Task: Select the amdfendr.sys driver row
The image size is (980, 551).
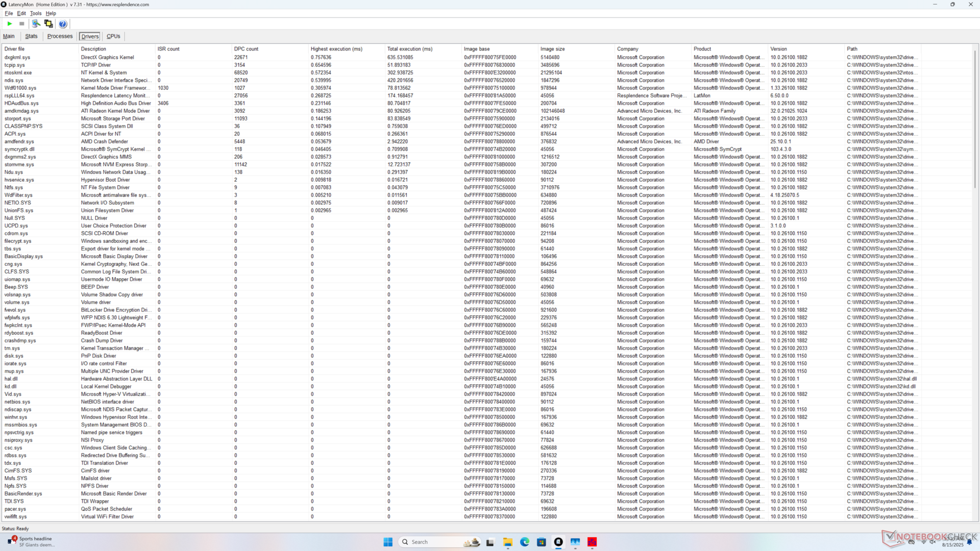Action: pos(462,141)
